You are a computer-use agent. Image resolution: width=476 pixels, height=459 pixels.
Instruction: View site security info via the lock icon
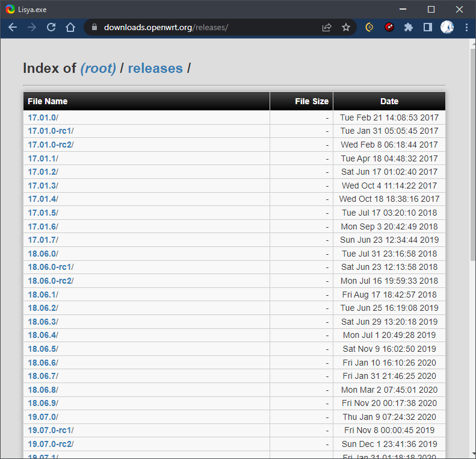click(x=94, y=27)
